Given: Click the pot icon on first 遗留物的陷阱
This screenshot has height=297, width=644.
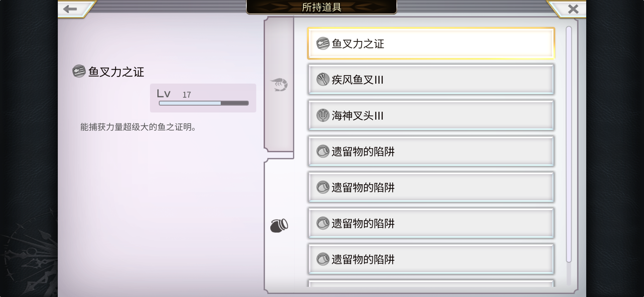Looking at the screenshot, I should (323, 151).
